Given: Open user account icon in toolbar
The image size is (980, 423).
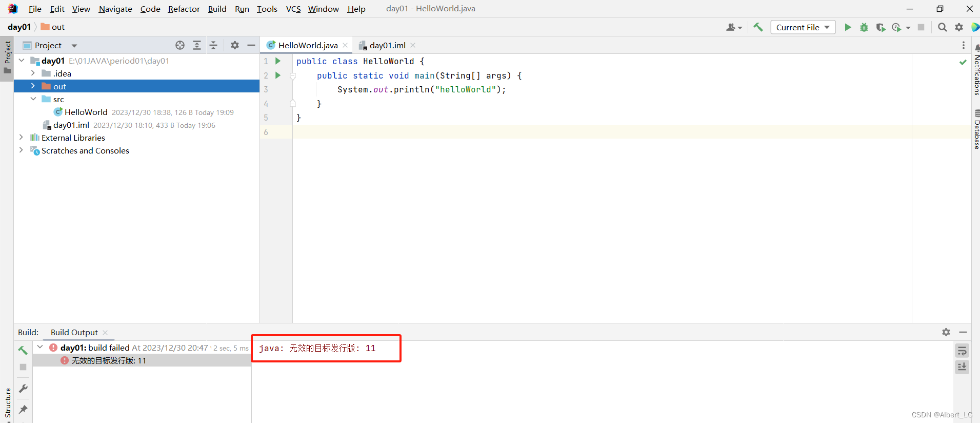Looking at the screenshot, I should coord(734,27).
